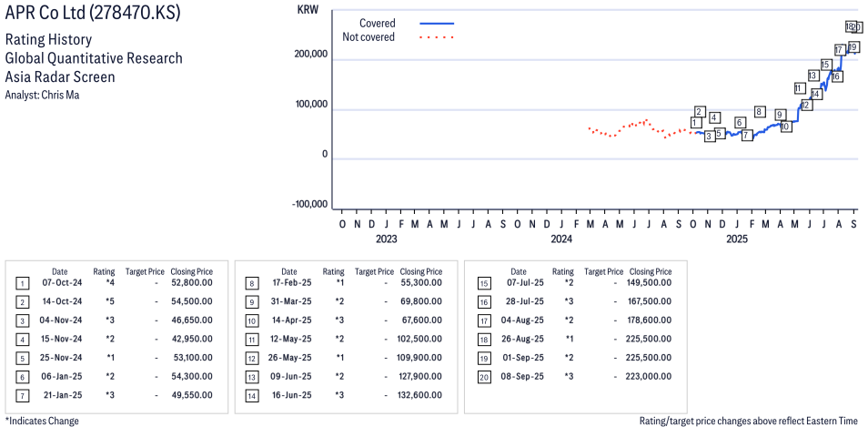Image resolution: width=868 pixels, height=427 pixels.
Task: Click the date 26-May-25
Action: [291, 358]
